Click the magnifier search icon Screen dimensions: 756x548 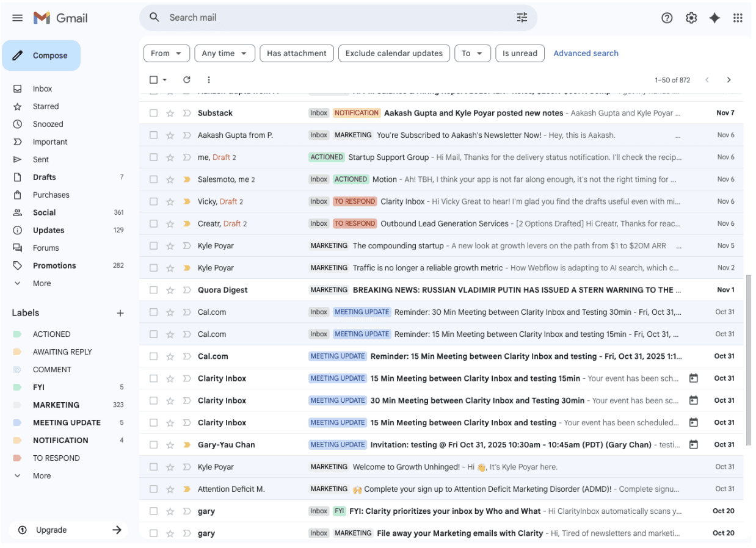[x=154, y=18]
